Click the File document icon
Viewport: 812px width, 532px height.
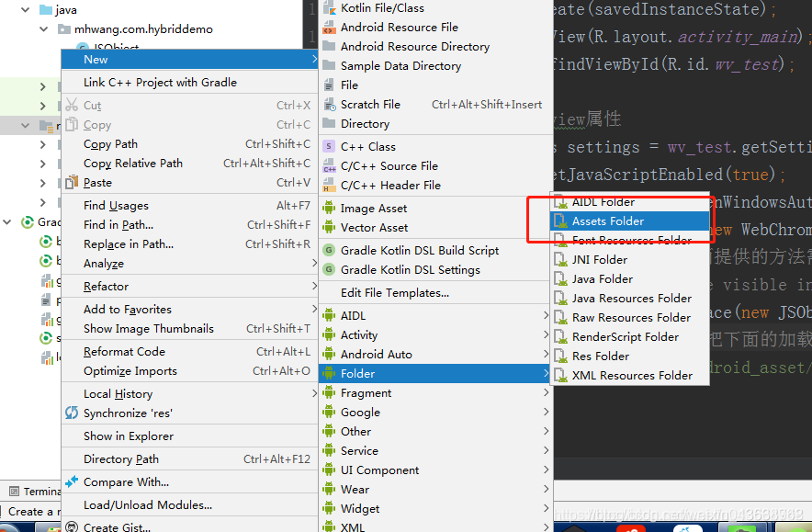(x=329, y=85)
